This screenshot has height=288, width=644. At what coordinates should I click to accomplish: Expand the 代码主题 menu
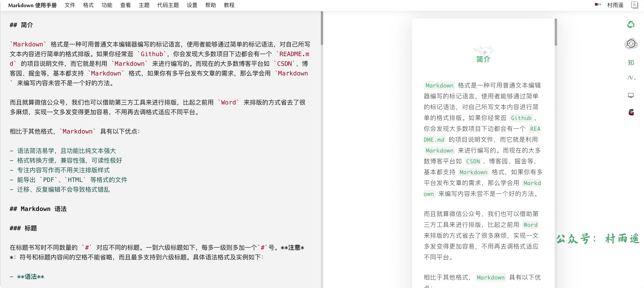tap(168, 5)
